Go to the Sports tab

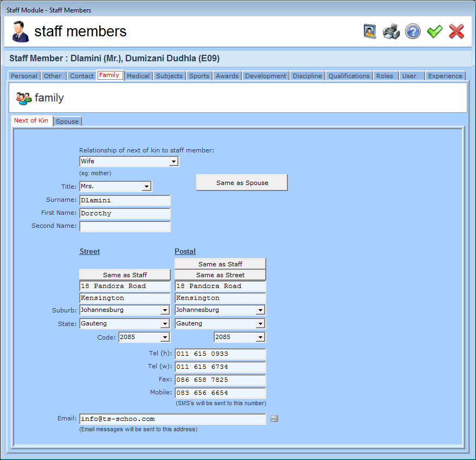tap(199, 76)
